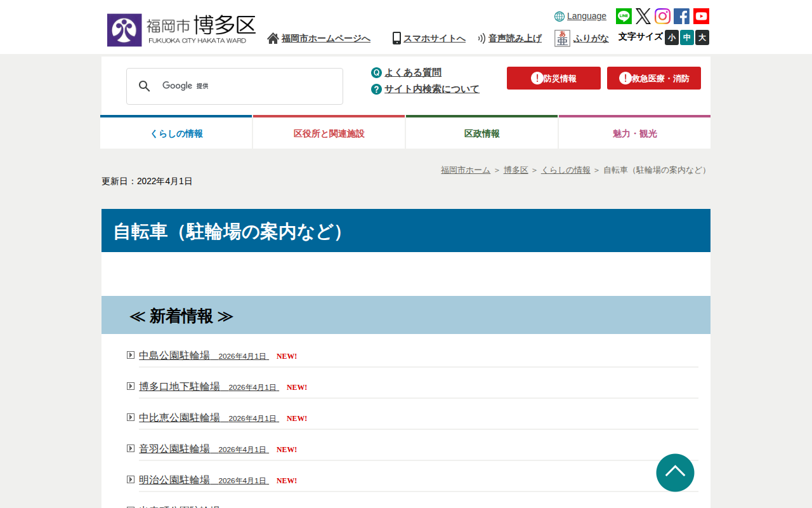This screenshot has width=812, height=508.
Task: Open the くらしの情報 navigation tab
Action: coord(176,133)
